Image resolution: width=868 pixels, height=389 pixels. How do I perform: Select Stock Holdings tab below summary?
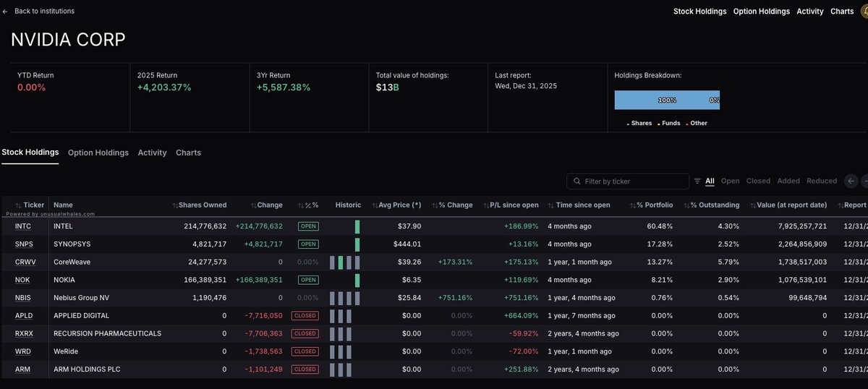point(30,153)
